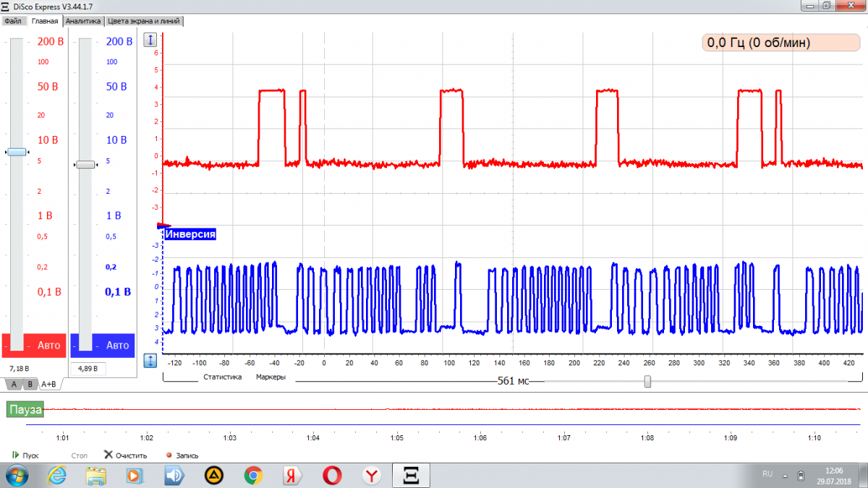Image resolution: width=868 pixels, height=488 pixels.
Task: Select the channel B tab
Action: pyautogui.click(x=30, y=384)
